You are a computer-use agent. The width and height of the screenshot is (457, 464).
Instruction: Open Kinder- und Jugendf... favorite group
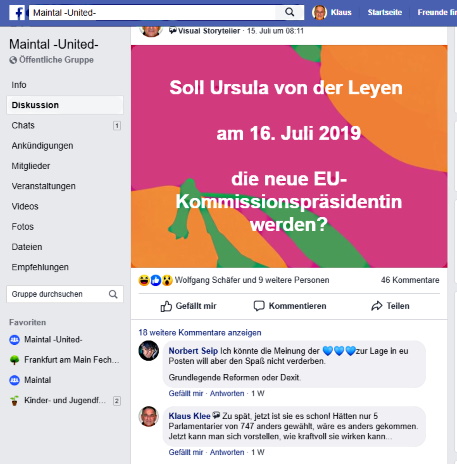(65, 400)
